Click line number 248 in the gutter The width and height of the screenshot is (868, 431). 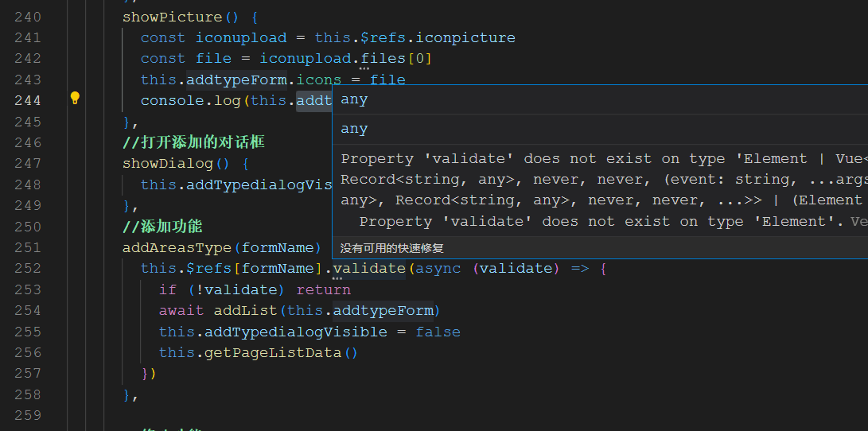(x=28, y=184)
